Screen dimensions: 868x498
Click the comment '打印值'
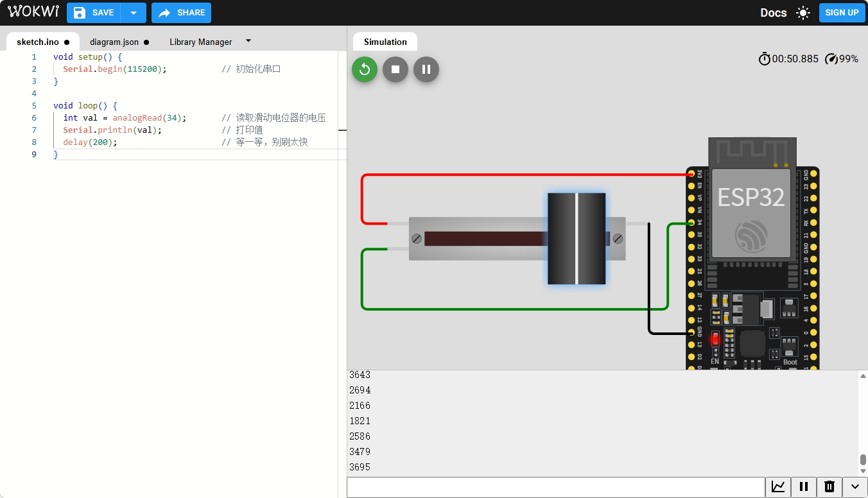pyautogui.click(x=249, y=130)
